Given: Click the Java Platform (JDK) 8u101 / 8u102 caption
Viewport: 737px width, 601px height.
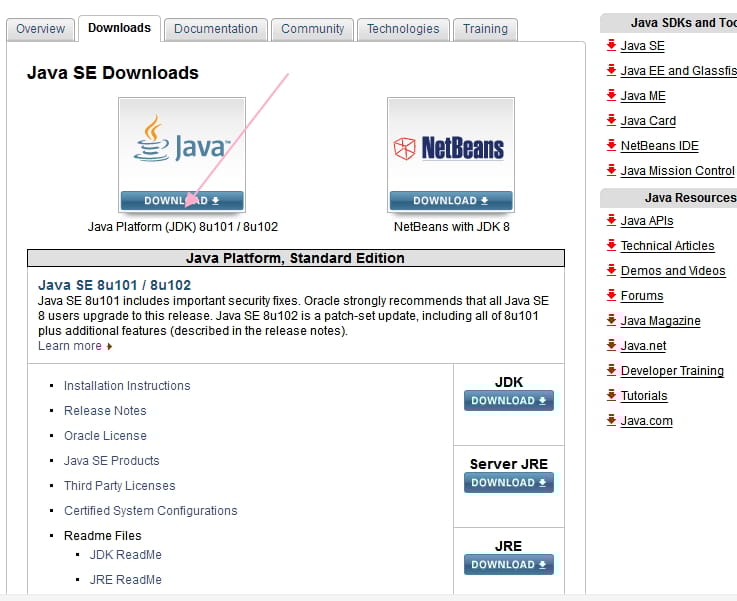Looking at the screenshot, I should (183, 227).
